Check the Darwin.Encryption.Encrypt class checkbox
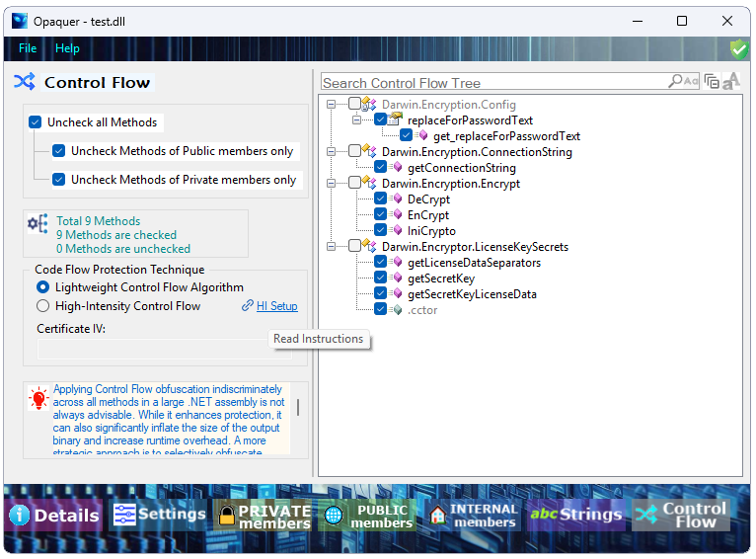Viewport: 756px width, 559px height. tap(354, 183)
